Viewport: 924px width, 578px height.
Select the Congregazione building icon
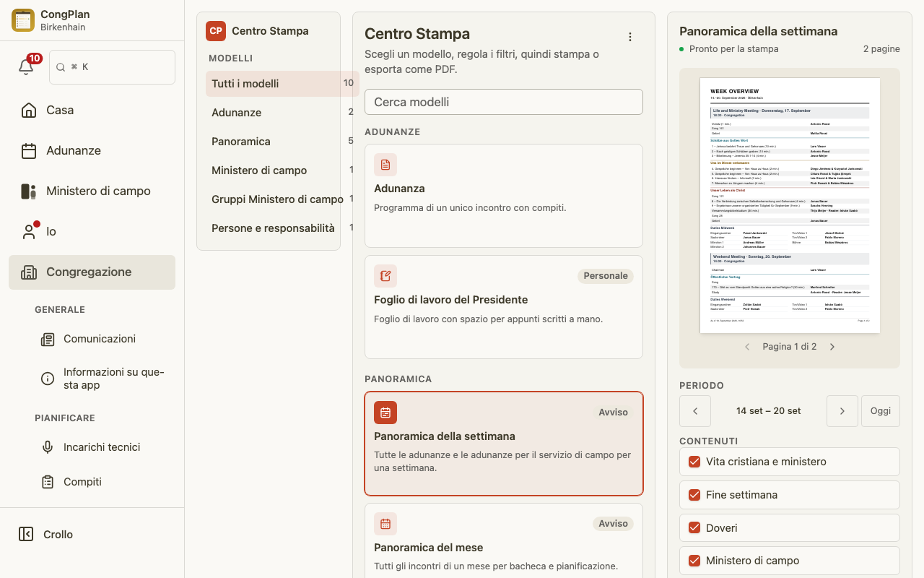[x=29, y=272]
